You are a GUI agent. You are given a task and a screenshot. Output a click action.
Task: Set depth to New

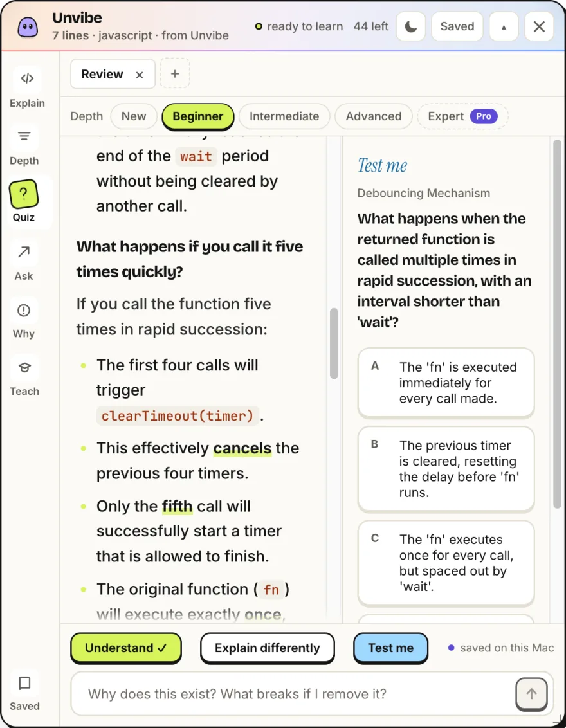[134, 116]
